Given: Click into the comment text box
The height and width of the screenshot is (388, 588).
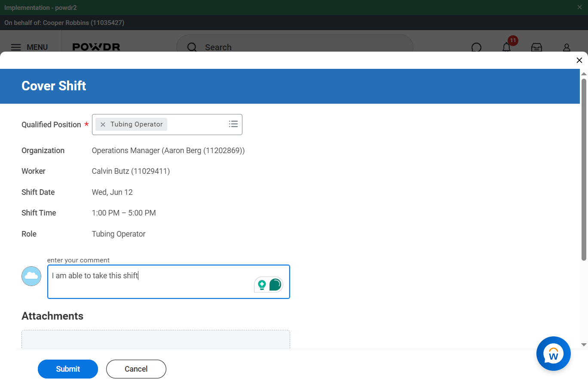Looking at the screenshot, I should [168, 282].
